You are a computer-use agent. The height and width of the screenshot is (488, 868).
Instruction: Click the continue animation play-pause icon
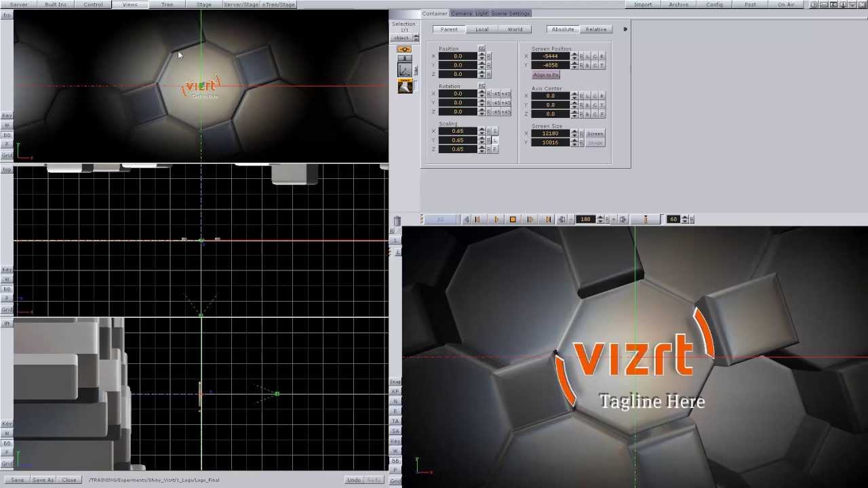pos(530,220)
